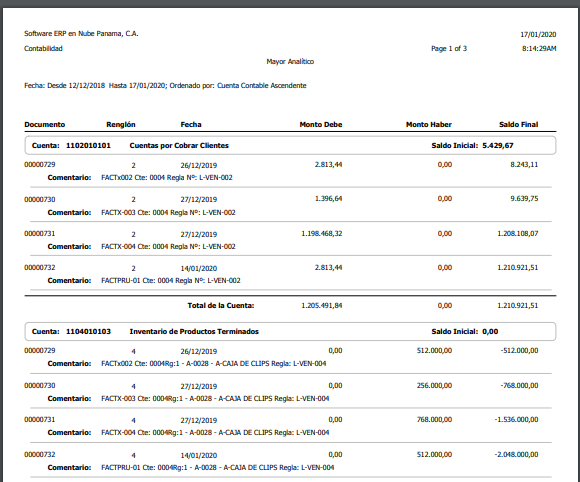Viewport: 580px width, 482px height.
Task: Select account 1104010103 Inventario de Productos Terminados
Action: 290,331
